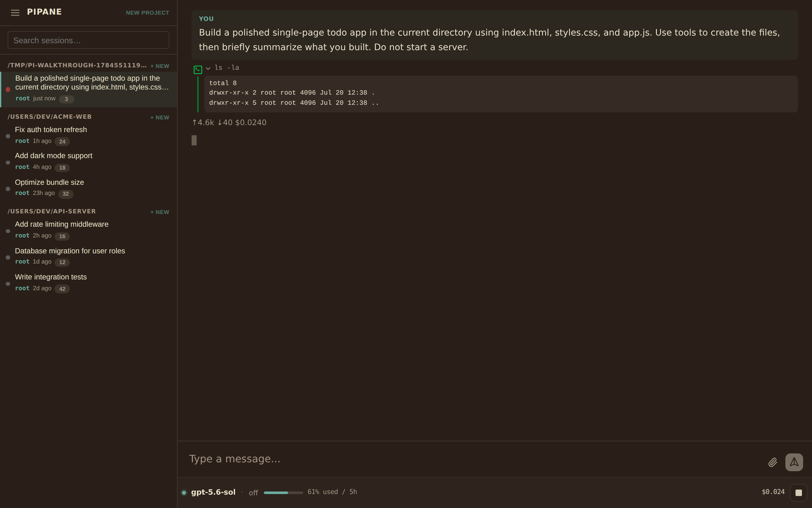Click the '61% used / 5h' usage text
812x508 pixels.
point(332,492)
